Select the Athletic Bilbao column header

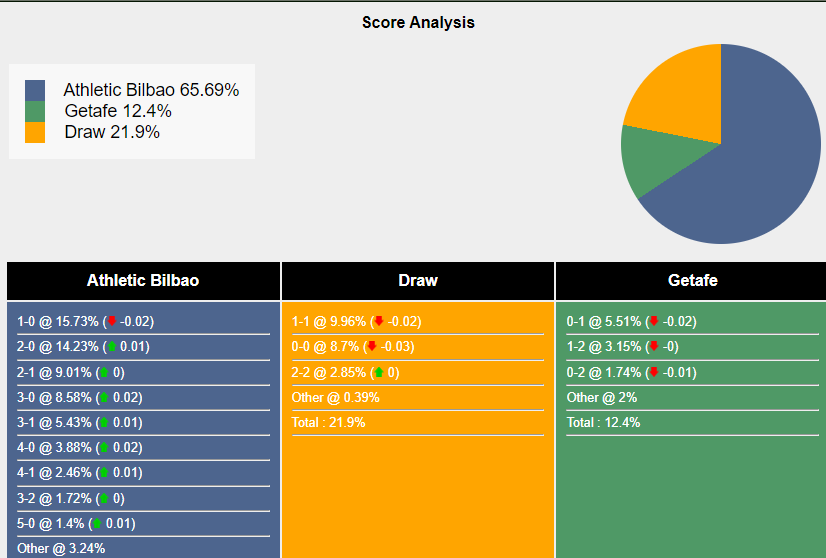(143, 281)
